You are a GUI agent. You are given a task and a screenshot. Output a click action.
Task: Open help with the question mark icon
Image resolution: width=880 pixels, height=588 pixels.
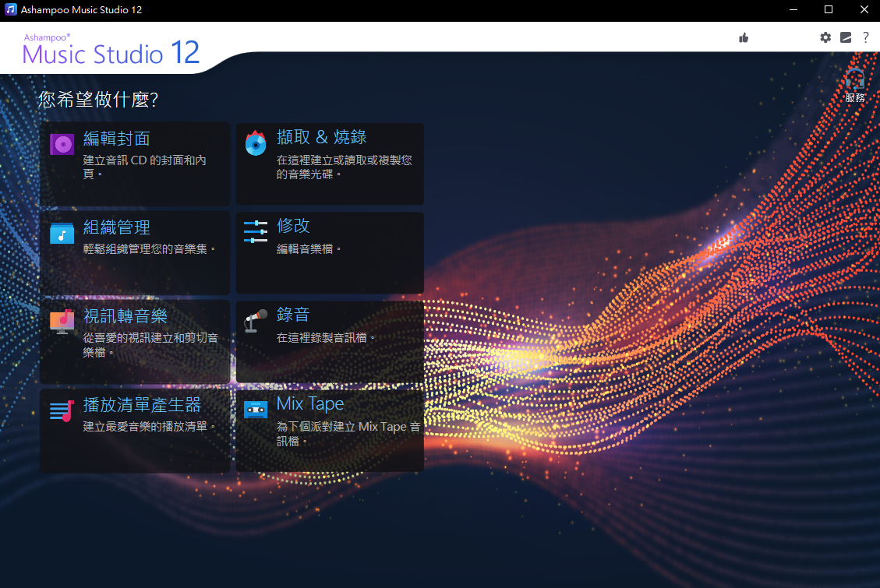[x=866, y=37]
